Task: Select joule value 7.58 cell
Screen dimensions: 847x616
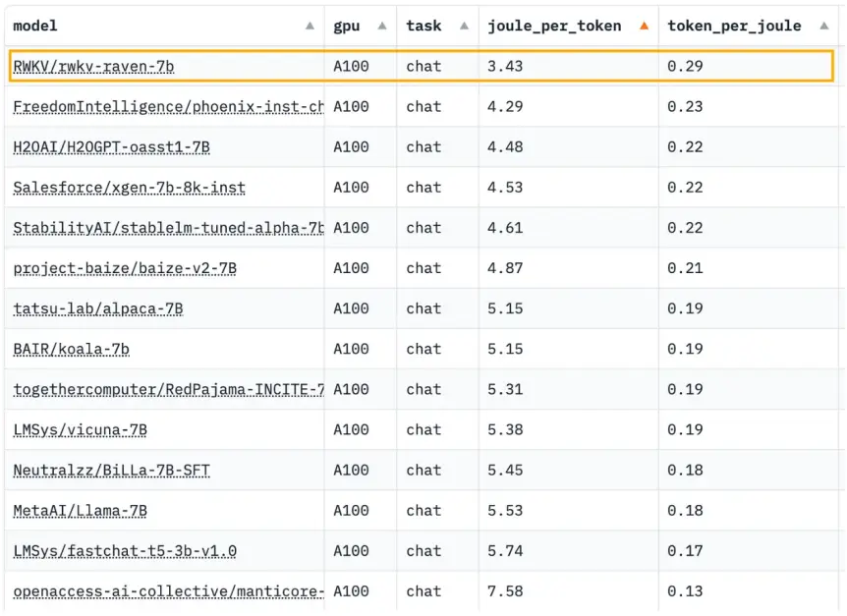Action: [568, 591]
